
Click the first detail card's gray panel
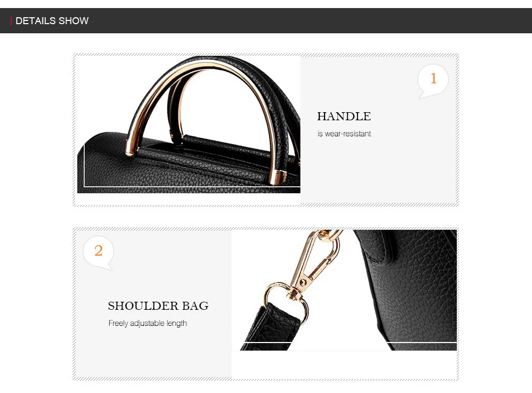378,129
